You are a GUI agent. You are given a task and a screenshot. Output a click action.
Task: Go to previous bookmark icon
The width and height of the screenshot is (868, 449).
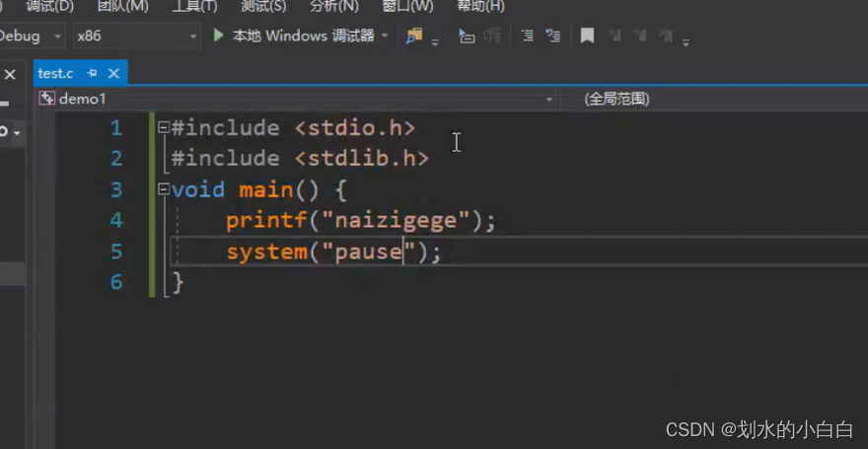[615, 36]
